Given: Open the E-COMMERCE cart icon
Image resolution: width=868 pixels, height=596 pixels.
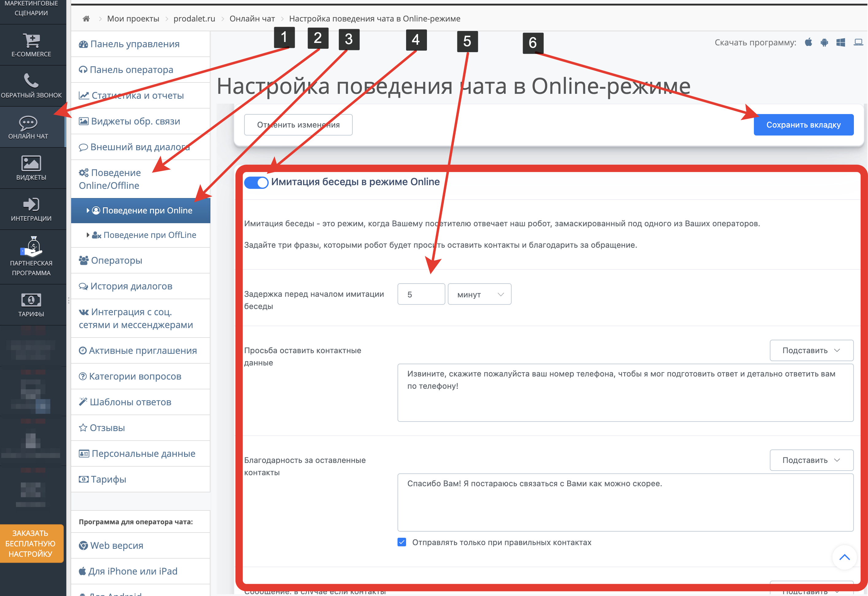Looking at the screenshot, I should (31, 40).
